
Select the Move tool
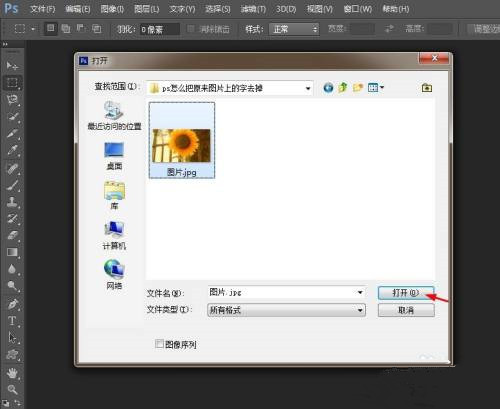click(12, 66)
